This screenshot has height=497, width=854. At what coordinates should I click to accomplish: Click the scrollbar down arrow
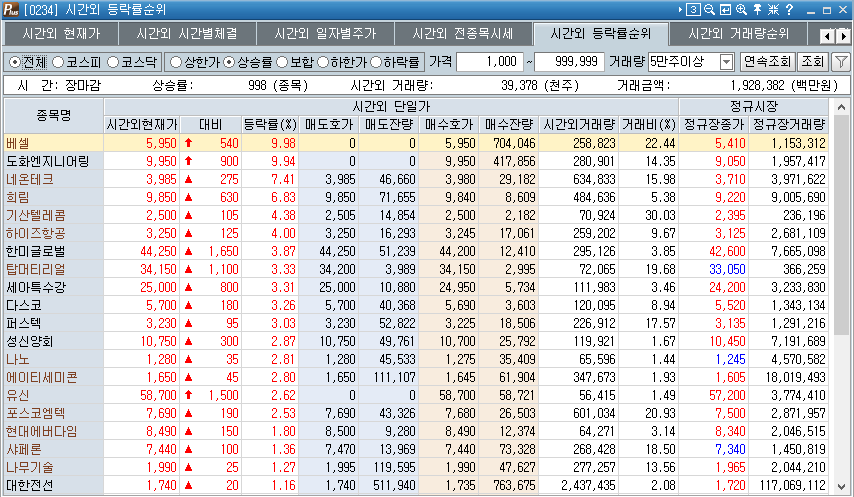(x=841, y=487)
